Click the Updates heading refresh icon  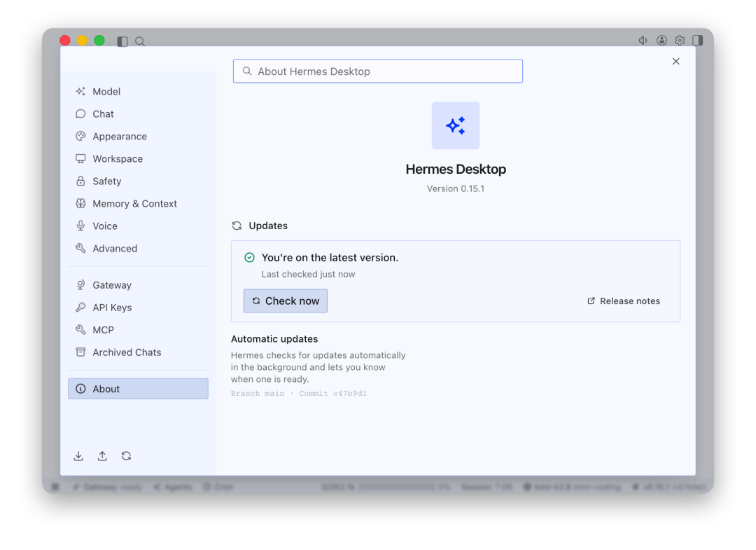pyautogui.click(x=237, y=226)
